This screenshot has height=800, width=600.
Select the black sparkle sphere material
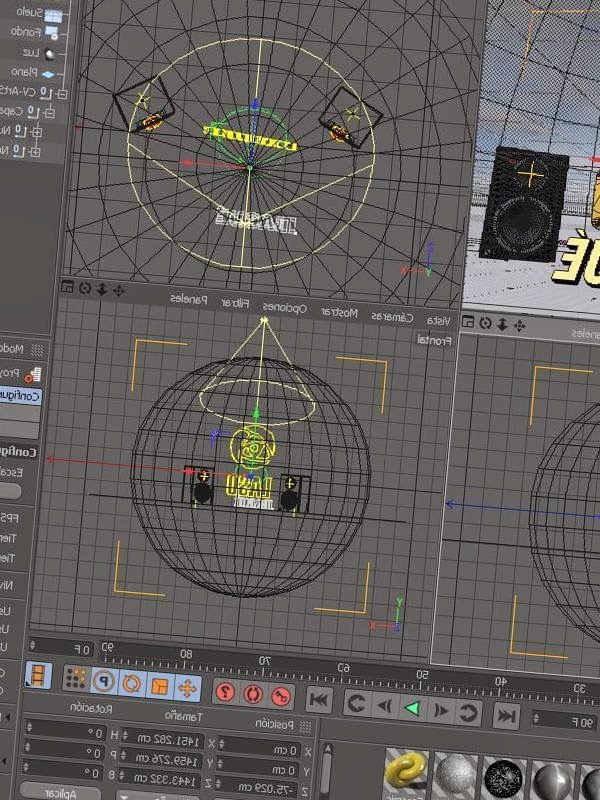click(503, 781)
